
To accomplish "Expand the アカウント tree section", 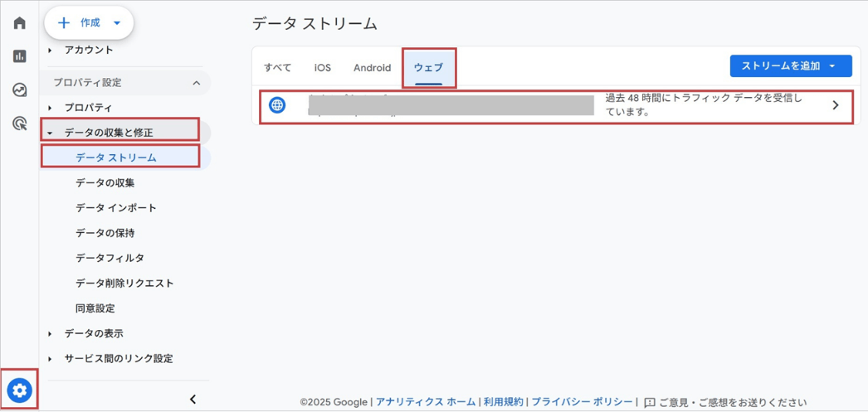I will tap(51, 51).
